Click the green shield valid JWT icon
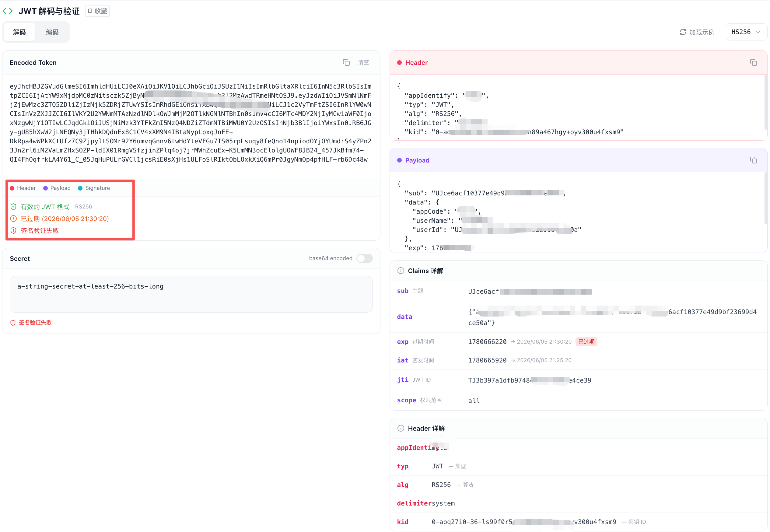The height and width of the screenshot is (532, 770). pyautogui.click(x=13, y=207)
